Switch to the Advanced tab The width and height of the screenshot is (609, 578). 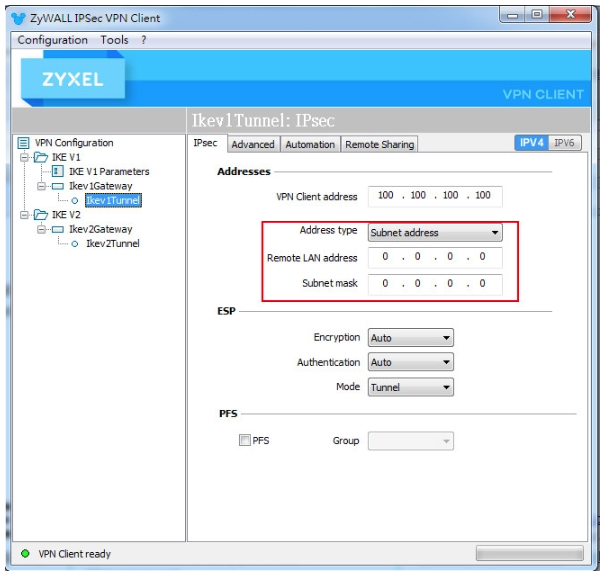(253, 144)
